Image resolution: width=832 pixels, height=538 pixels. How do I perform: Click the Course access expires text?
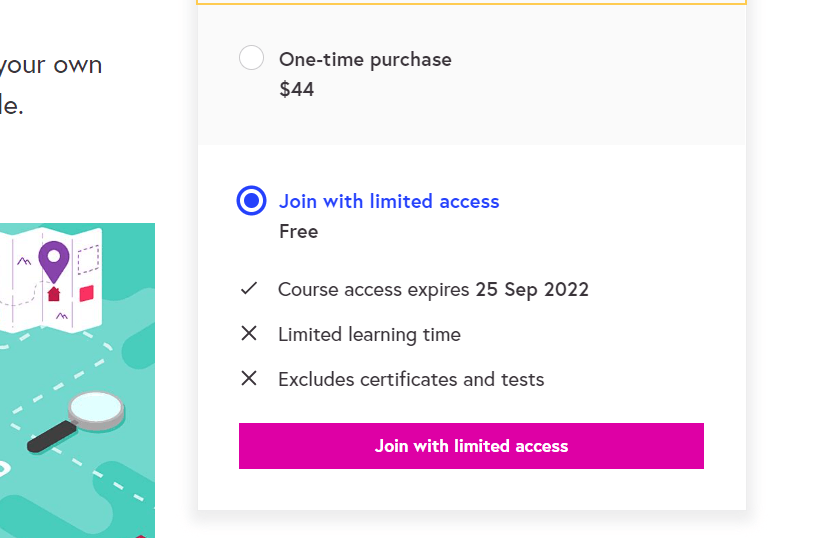(373, 290)
